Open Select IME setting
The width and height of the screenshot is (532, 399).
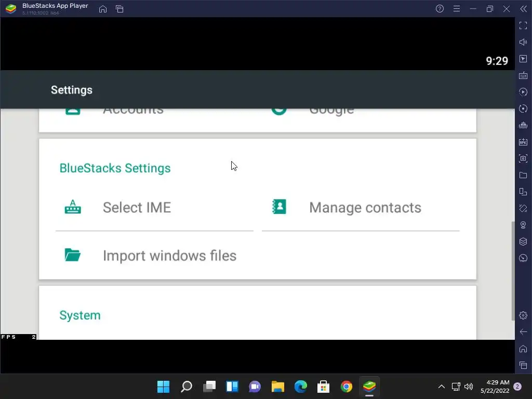[x=154, y=207]
